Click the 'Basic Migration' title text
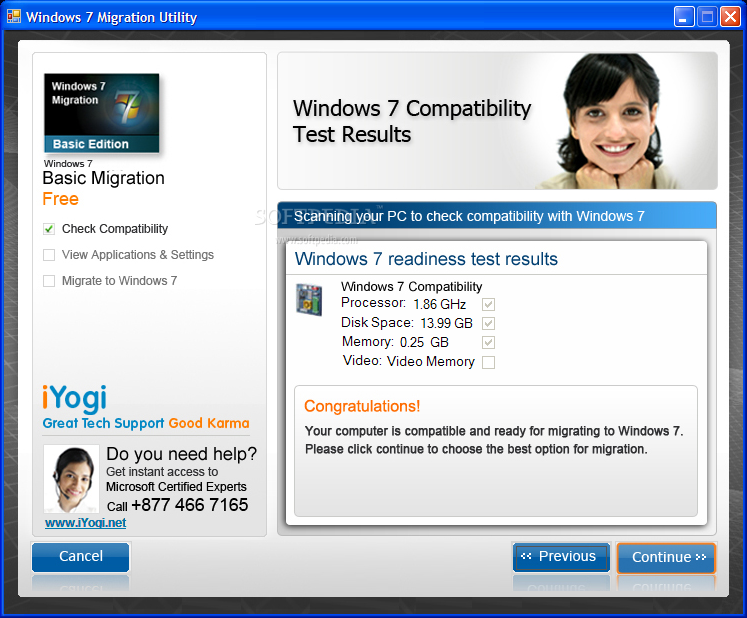Screen dimensions: 747x618 click(103, 178)
